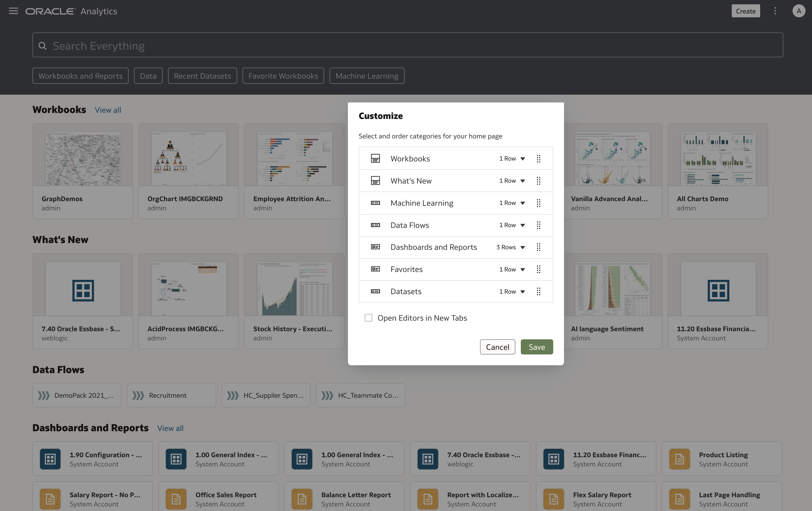This screenshot has height=511, width=812.
Task: Cancel the Customize dialog
Action: pos(497,347)
